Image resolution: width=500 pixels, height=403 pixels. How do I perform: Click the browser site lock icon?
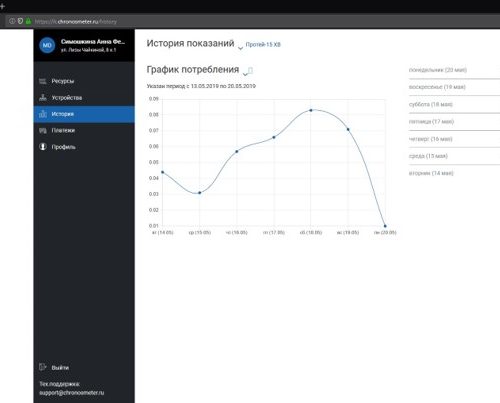28,21
